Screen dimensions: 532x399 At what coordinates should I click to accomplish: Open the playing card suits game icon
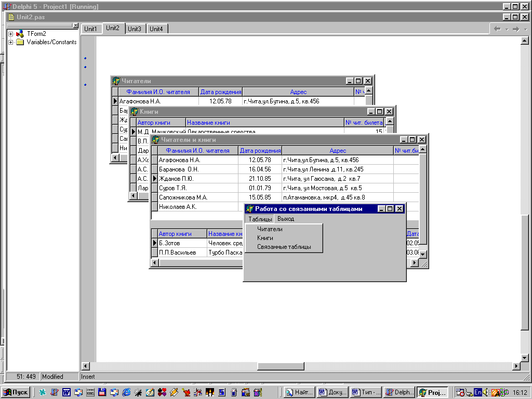[162, 392]
